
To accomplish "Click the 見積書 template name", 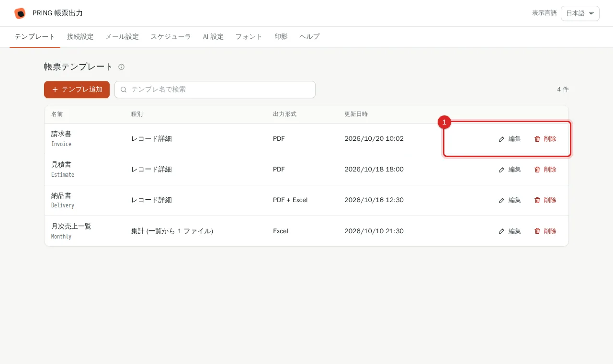I will [x=61, y=165].
